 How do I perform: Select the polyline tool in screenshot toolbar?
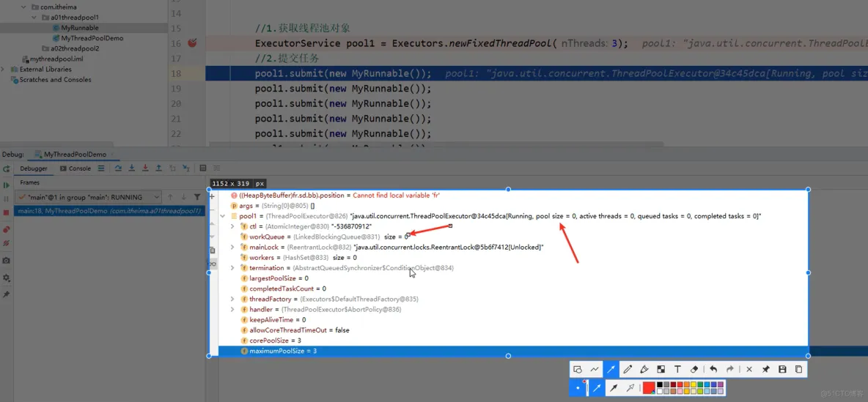[595, 369]
